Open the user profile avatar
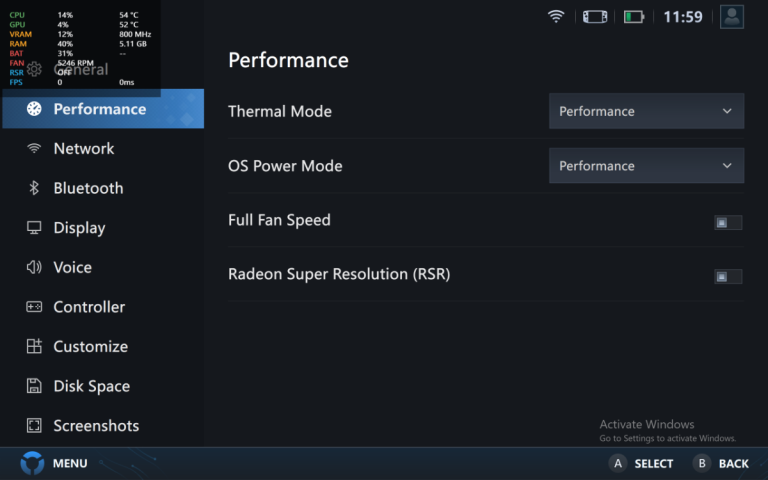The height and width of the screenshot is (480, 768). [732, 16]
